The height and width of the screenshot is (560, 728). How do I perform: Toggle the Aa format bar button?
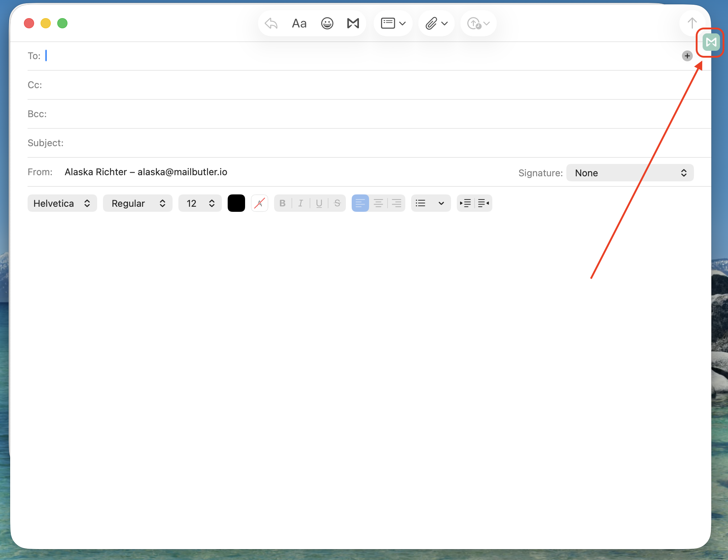[299, 24]
